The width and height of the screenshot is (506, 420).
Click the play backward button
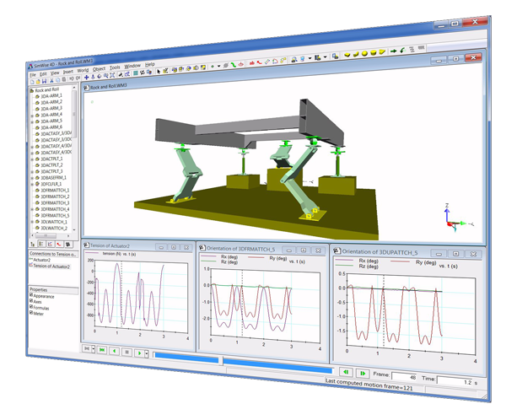tap(113, 352)
